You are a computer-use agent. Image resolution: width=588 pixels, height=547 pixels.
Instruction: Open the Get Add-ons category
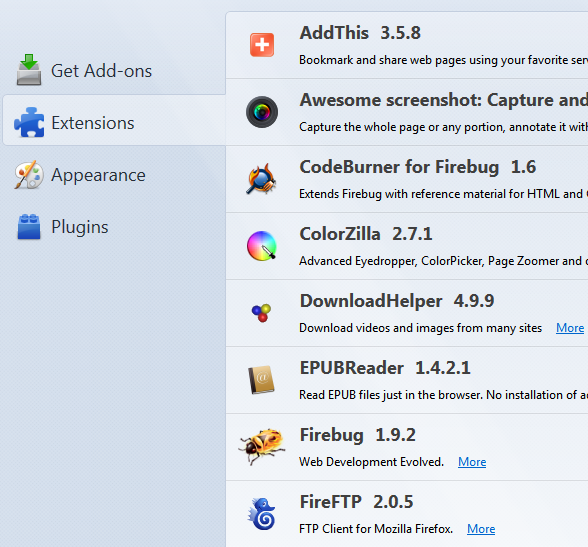[114, 70]
